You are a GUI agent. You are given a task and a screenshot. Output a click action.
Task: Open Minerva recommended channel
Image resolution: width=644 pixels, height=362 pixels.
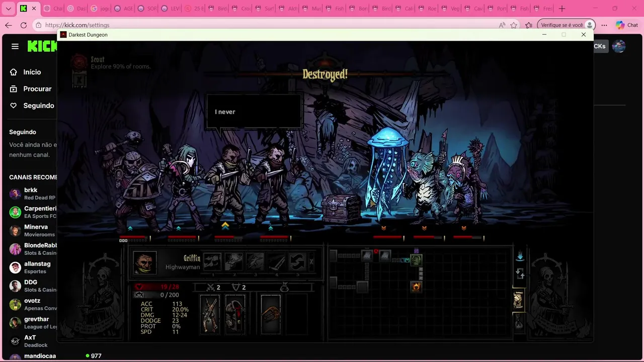click(x=33, y=230)
